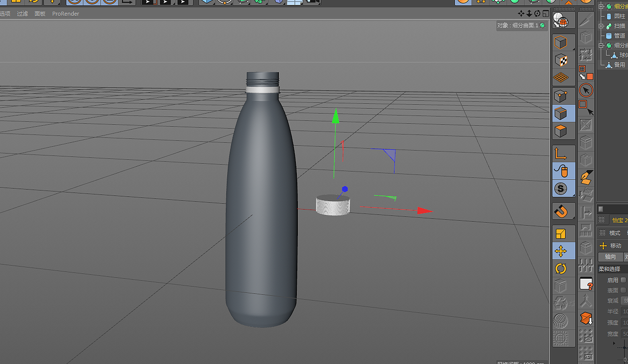628x364 pixels.
Task: Click the pen-on-polygon tool icon
Action: click(x=586, y=177)
